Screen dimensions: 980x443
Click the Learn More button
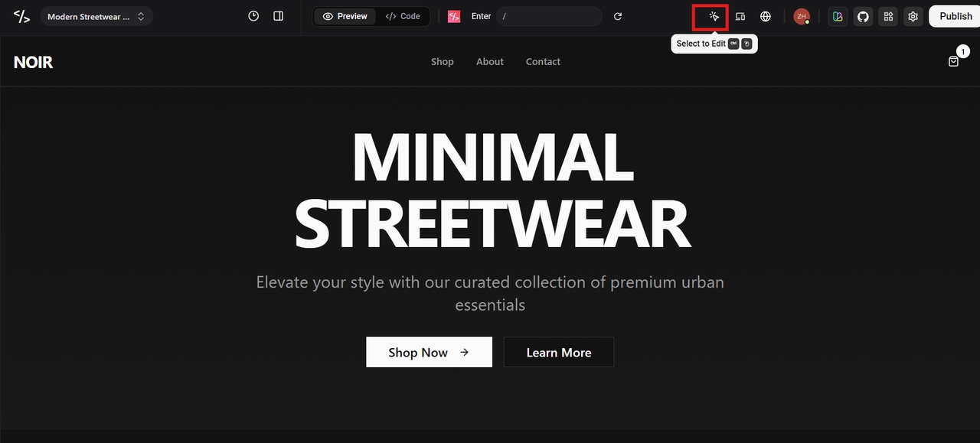[x=559, y=352]
